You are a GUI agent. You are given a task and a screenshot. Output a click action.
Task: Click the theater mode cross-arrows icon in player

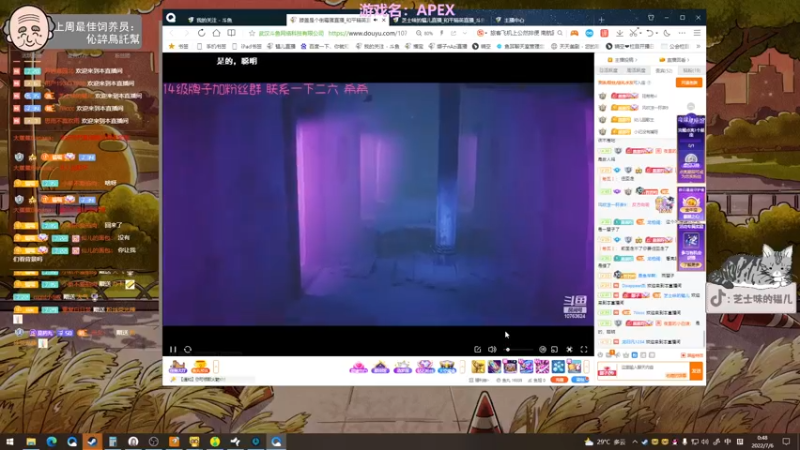(569, 349)
